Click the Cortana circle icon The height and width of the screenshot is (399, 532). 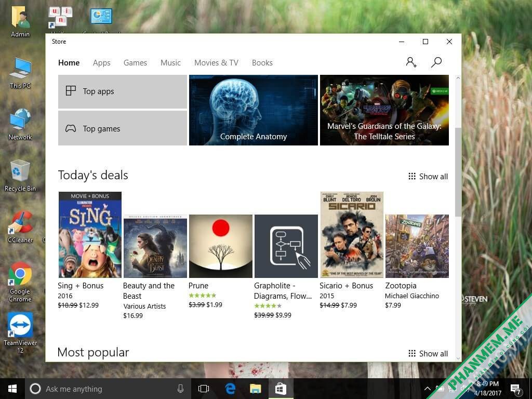tap(35, 389)
